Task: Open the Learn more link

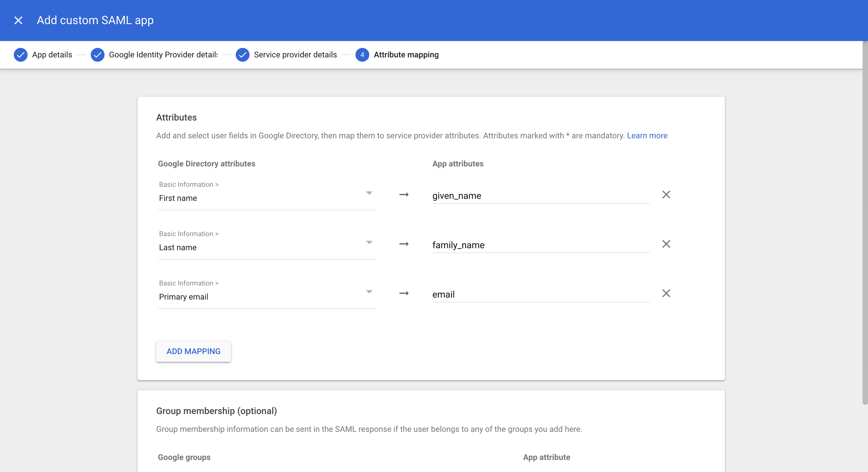Action: [x=647, y=136]
